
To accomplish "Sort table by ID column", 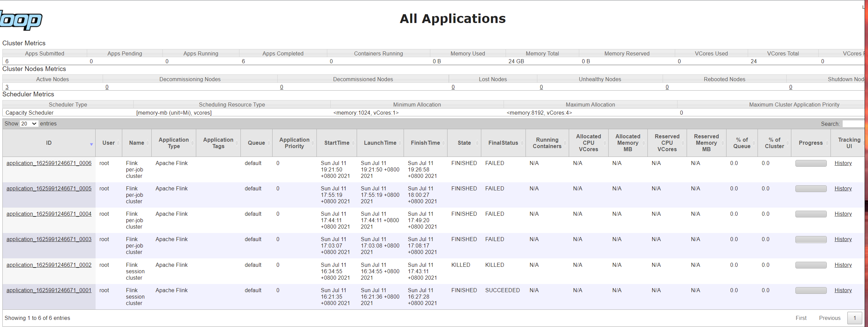I will [49, 143].
